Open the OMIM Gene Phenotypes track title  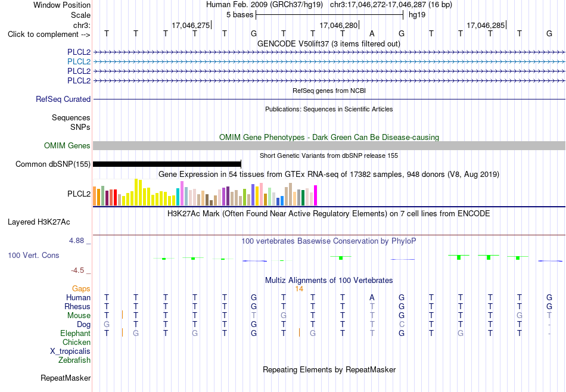pyautogui.click(x=329, y=137)
